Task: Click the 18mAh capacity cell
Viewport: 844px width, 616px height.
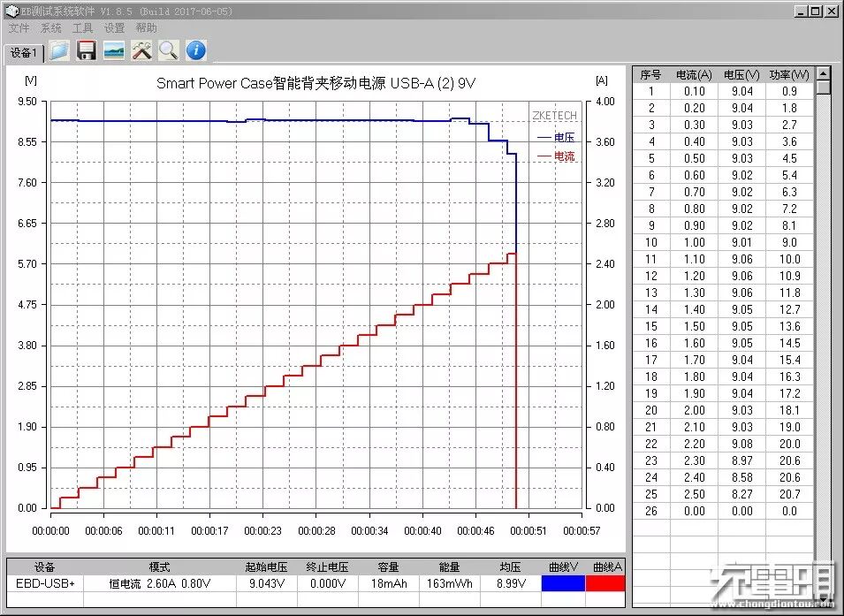Action: point(389,583)
